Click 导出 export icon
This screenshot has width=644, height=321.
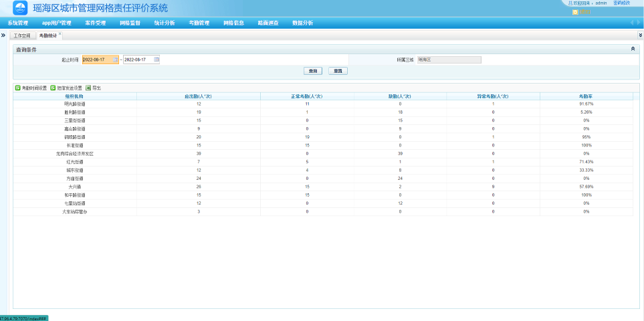point(88,88)
